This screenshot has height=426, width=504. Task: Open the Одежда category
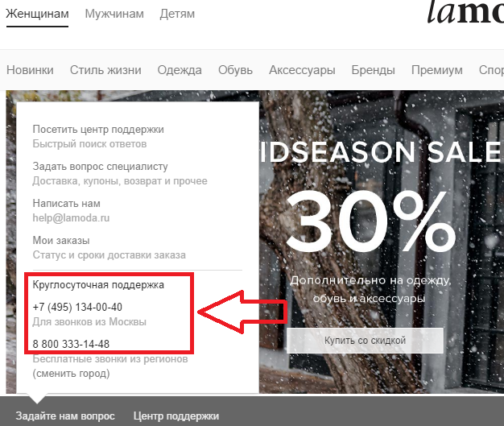[x=180, y=70]
